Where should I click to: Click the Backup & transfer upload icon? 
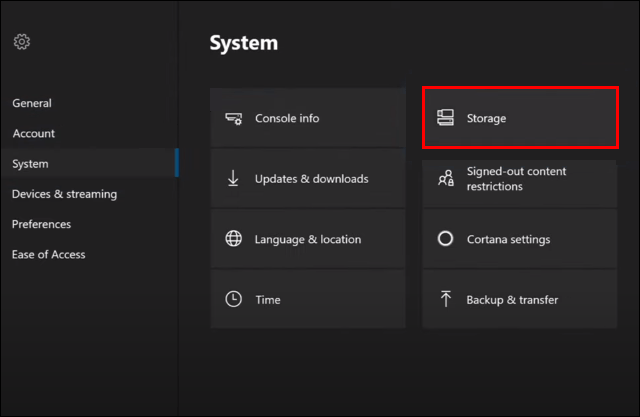pos(446,299)
